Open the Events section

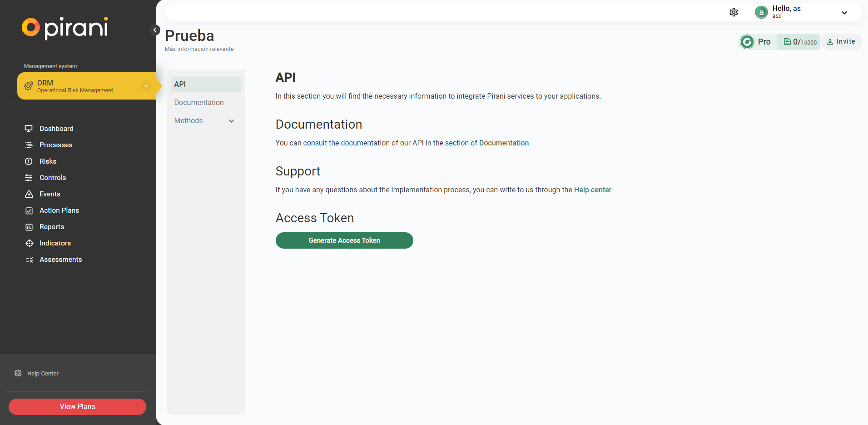50,194
